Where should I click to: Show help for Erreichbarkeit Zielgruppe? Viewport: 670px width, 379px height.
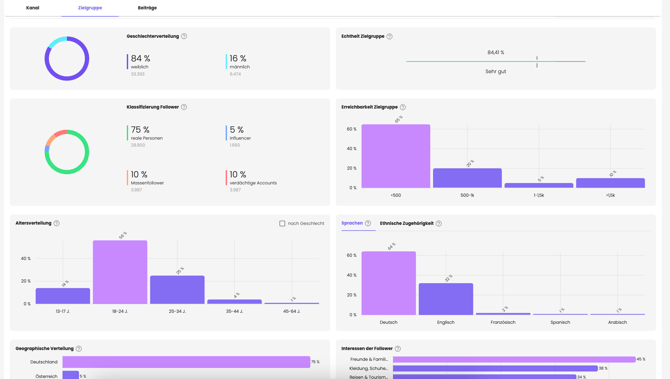point(403,107)
